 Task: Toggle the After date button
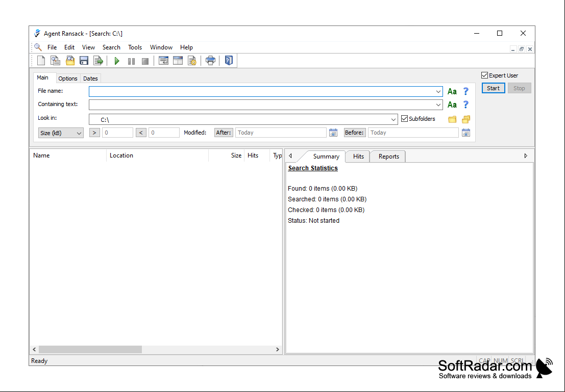point(224,133)
